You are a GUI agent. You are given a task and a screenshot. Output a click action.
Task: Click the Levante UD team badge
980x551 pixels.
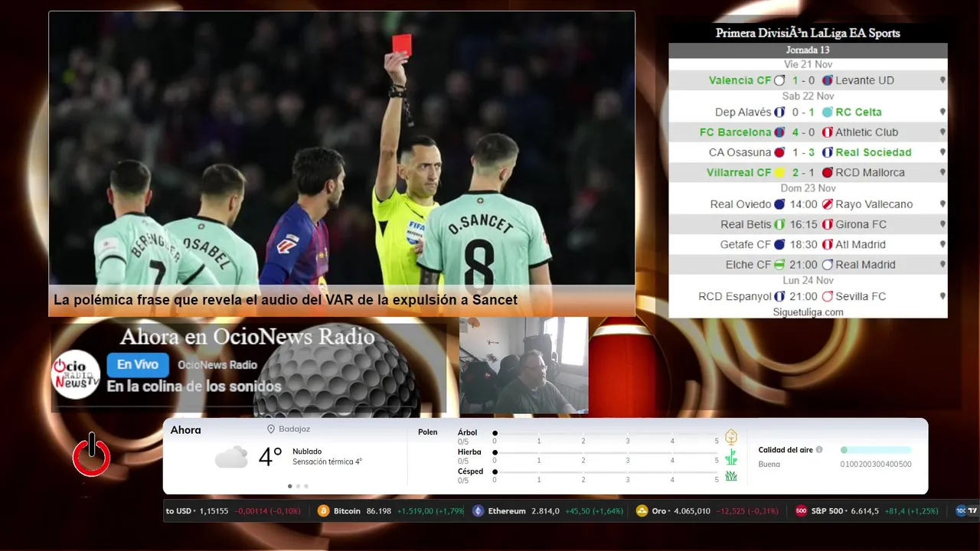(827, 80)
